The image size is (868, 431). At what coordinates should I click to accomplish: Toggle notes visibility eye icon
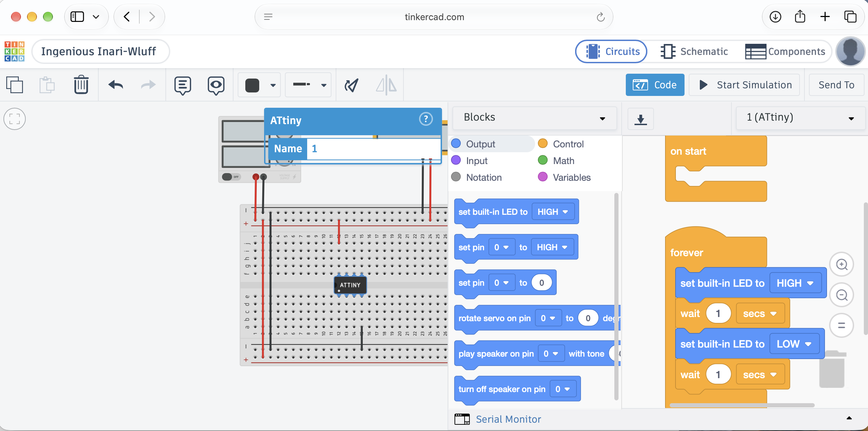[216, 86]
